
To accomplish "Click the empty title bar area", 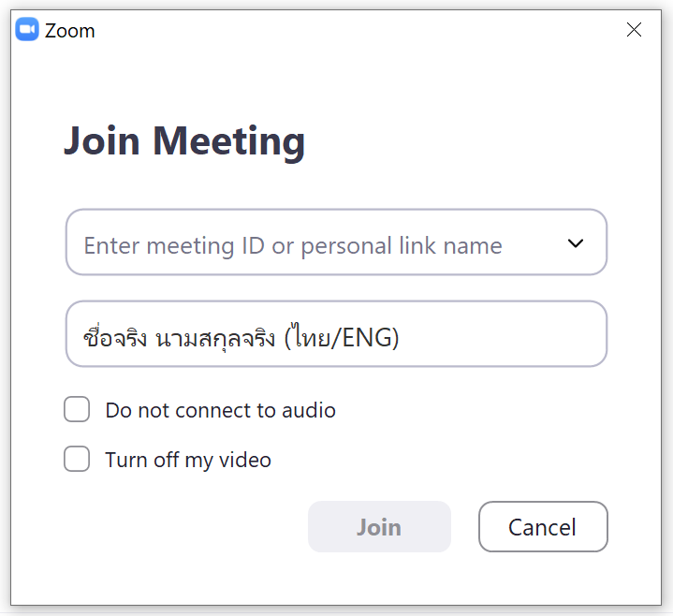I will (x=356, y=30).
